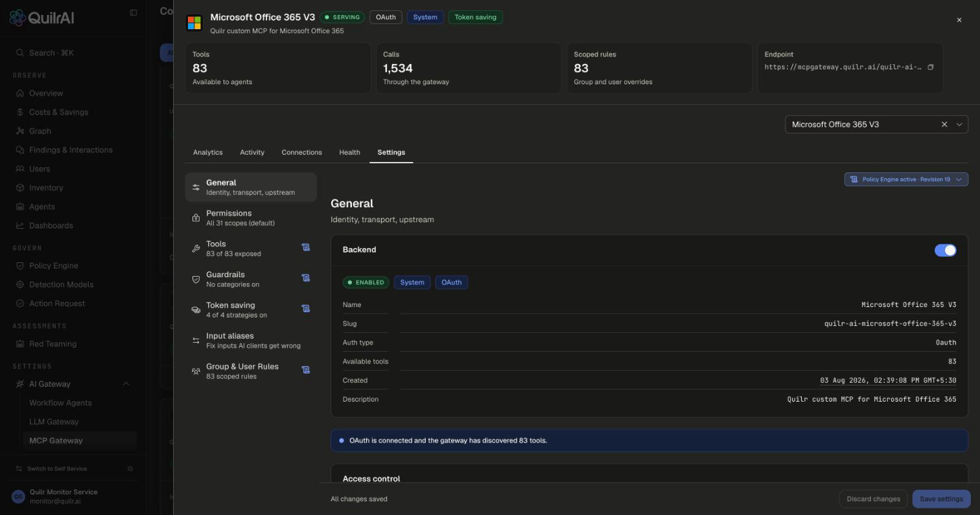Open the Inventory section

[46, 188]
